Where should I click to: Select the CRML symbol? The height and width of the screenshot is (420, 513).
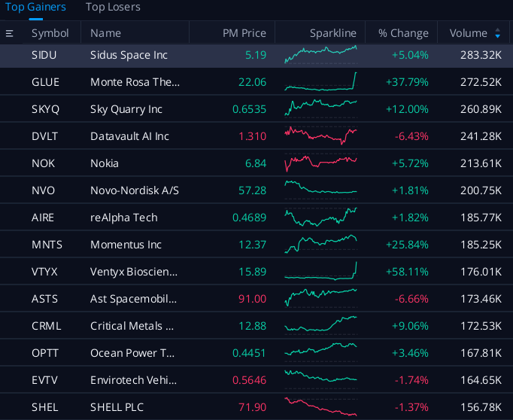pos(47,326)
